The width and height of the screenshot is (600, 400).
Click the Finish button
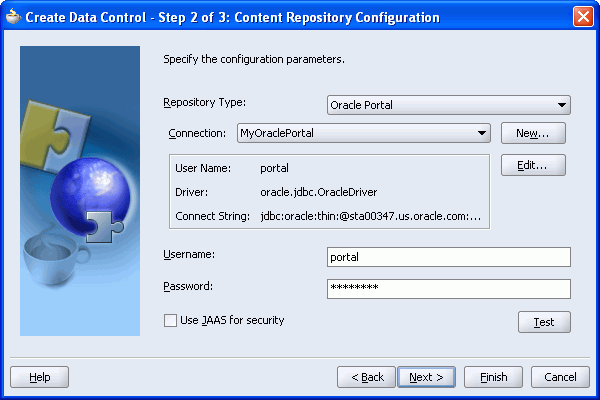[x=493, y=377]
